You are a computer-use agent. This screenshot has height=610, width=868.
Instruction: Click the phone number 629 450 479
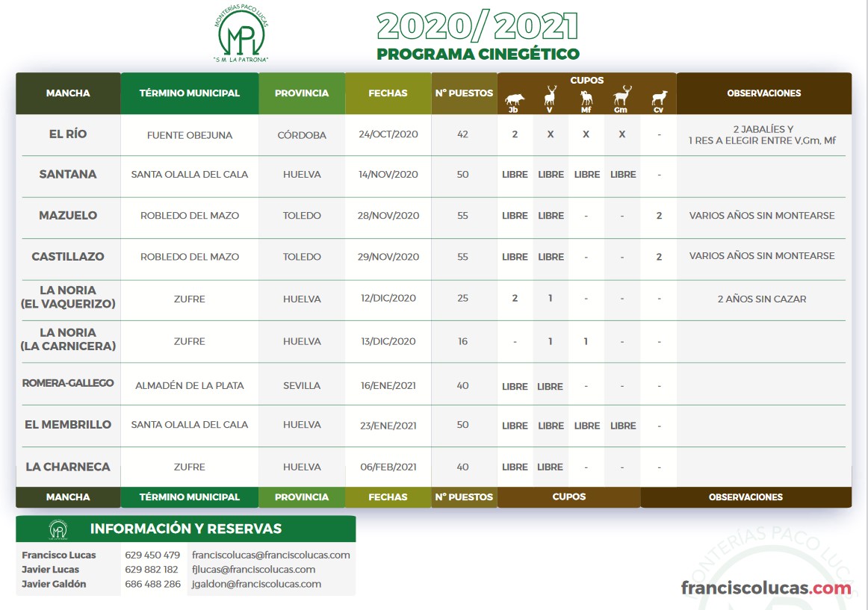click(152, 555)
